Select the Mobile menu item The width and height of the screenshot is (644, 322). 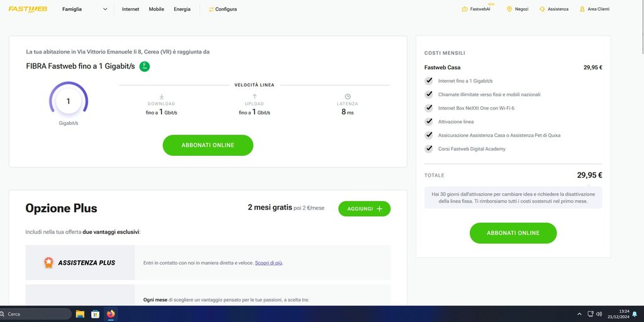point(156,9)
